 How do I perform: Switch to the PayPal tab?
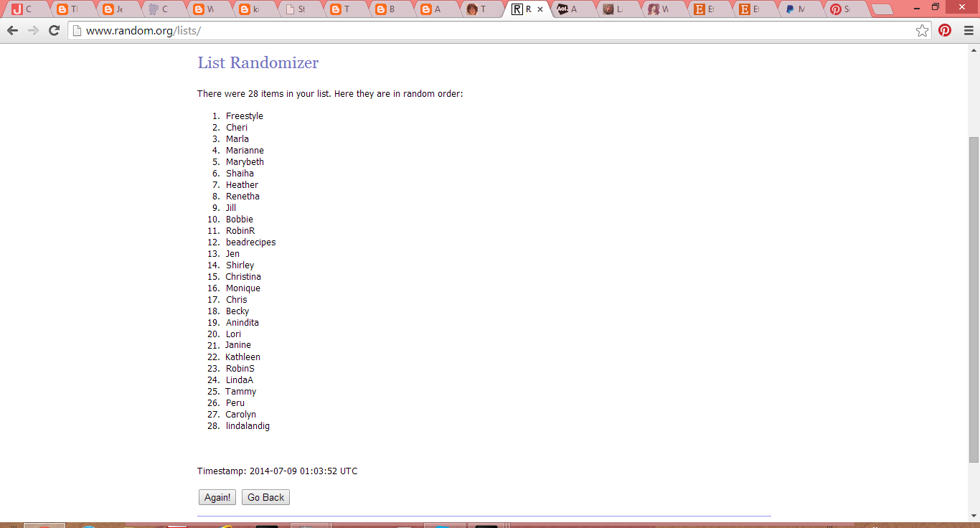click(x=800, y=9)
